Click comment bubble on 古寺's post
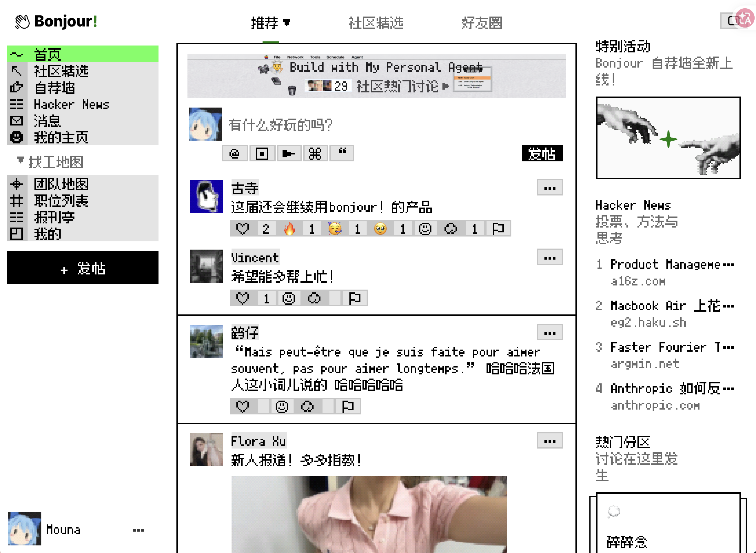This screenshot has height=553, width=756. pyautogui.click(x=451, y=229)
